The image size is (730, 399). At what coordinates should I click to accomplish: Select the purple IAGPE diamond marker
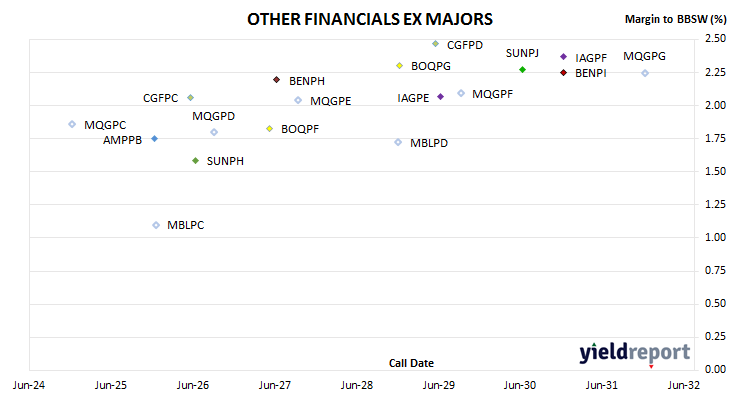pos(440,97)
